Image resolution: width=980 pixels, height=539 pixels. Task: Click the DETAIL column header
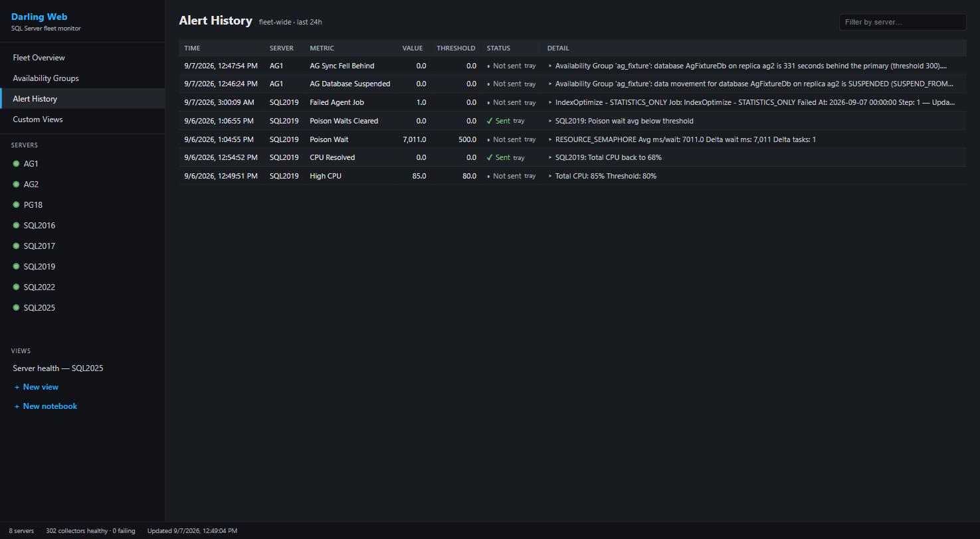pyautogui.click(x=558, y=48)
